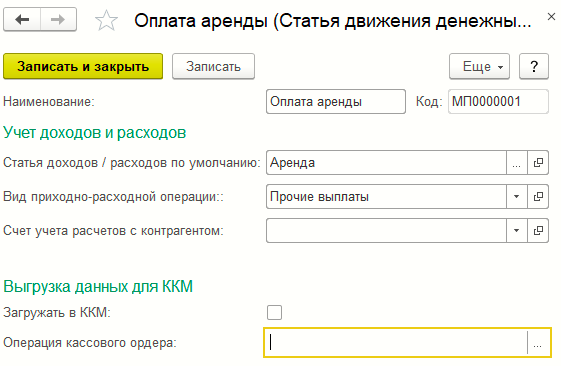Click the Записать и закрыть button

83,66
